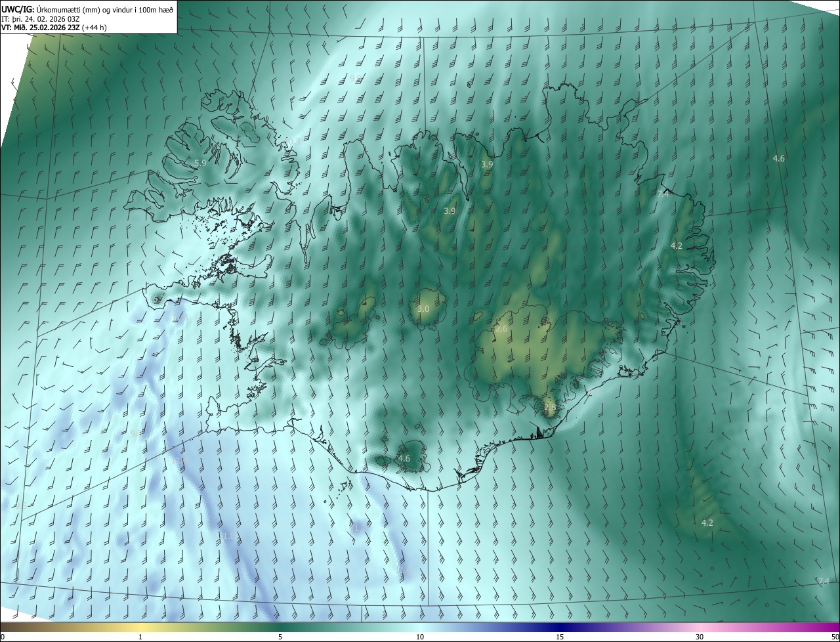840x642 pixels.
Task: Click the colorbar tick label 0
Action: [x=3, y=637]
